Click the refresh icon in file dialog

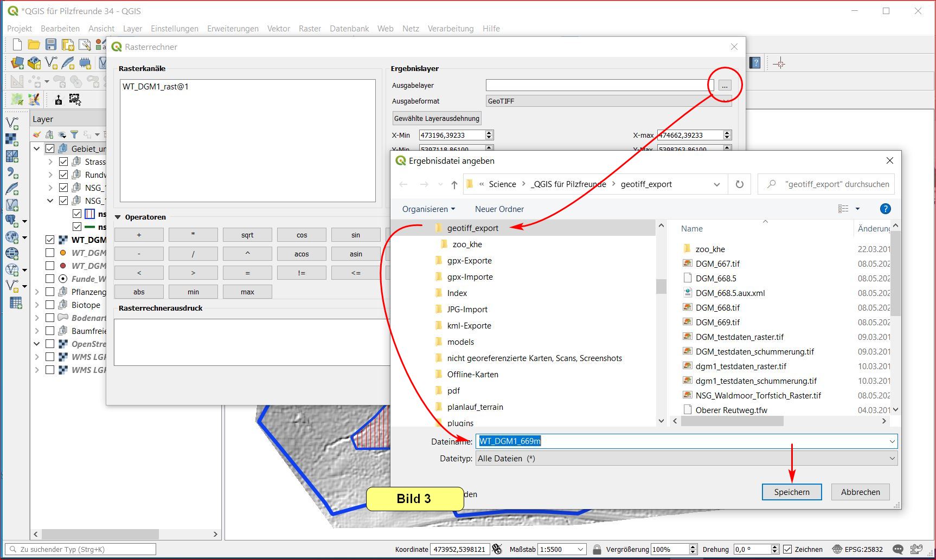pyautogui.click(x=739, y=184)
